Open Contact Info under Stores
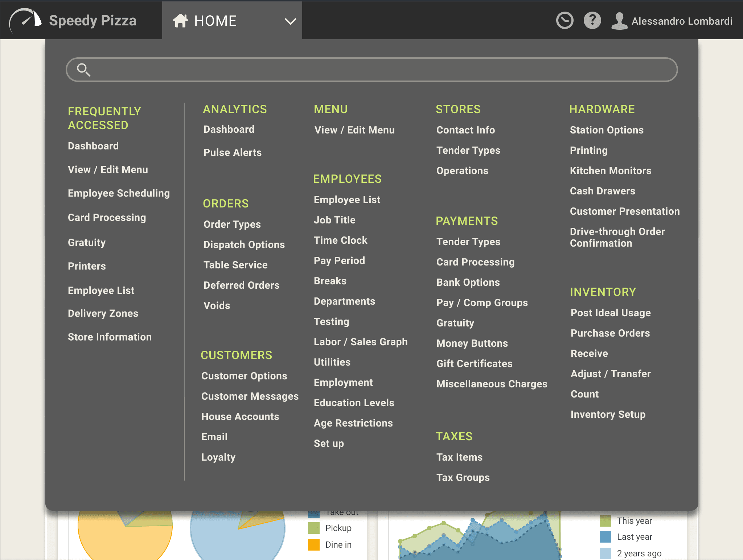Viewport: 743px width, 560px height. click(465, 130)
